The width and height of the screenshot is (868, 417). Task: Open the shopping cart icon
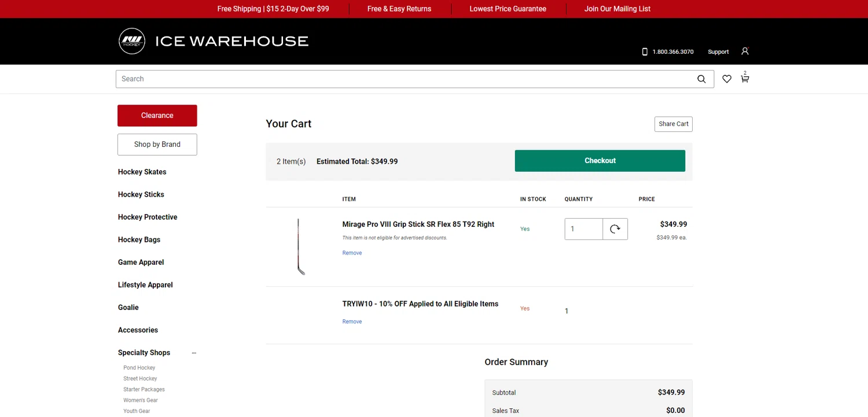tap(745, 78)
